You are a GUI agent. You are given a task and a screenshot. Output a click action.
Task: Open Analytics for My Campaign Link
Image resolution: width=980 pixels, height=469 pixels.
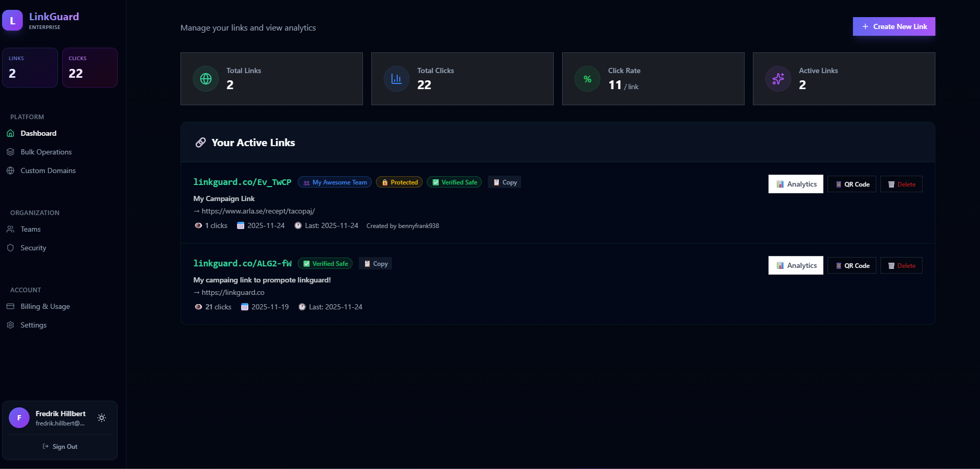click(x=795, y=184)
